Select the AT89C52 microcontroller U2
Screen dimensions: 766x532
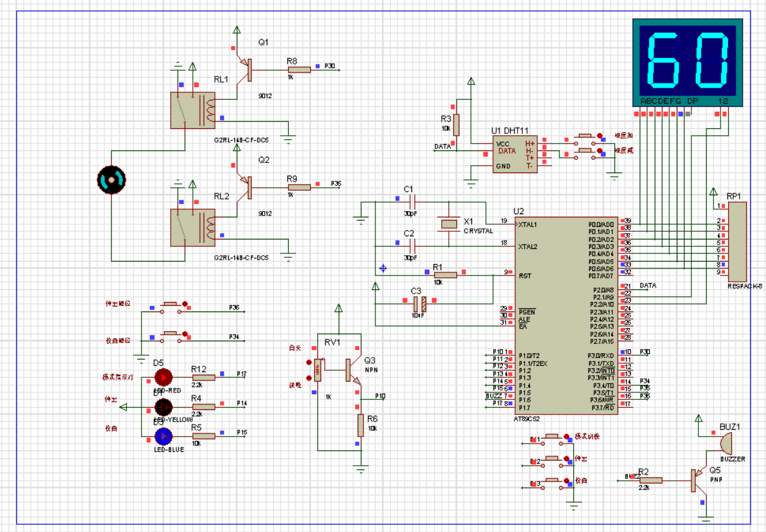(x=567, y=316)
